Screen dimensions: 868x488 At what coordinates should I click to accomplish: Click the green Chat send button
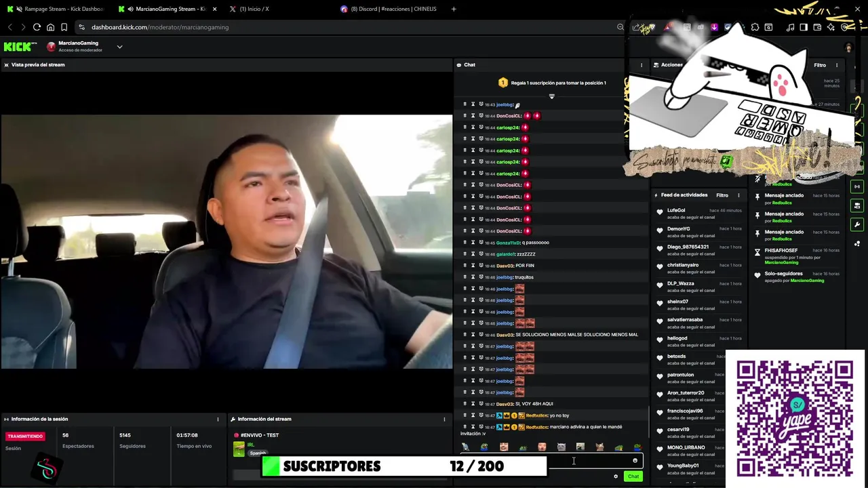(x=633, y=476)
